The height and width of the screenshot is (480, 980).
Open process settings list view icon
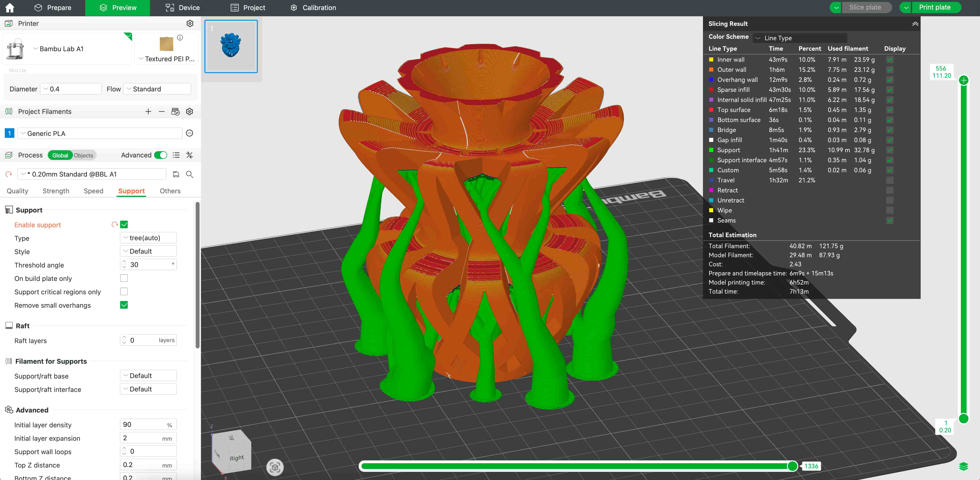point(176,155)
